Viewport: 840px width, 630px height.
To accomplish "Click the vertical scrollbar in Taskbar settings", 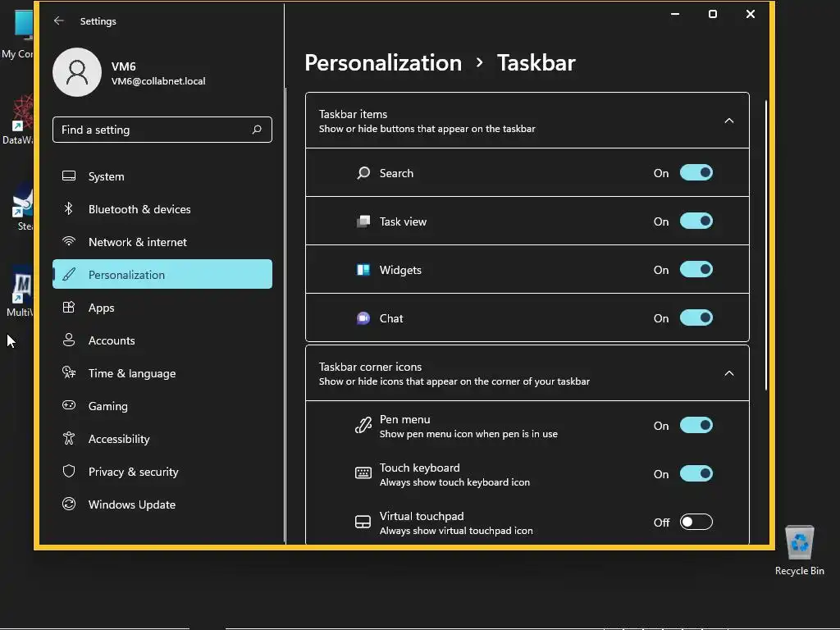I will point(766,246).
